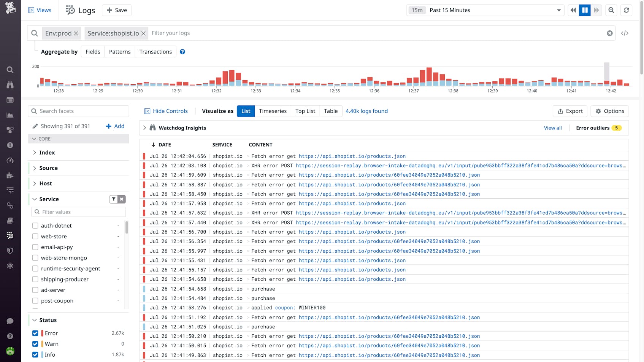This screenshot has height=362, width=644.
Task: Open the Watchdog binoculars icon in sidebar
Action: [10, 85]
